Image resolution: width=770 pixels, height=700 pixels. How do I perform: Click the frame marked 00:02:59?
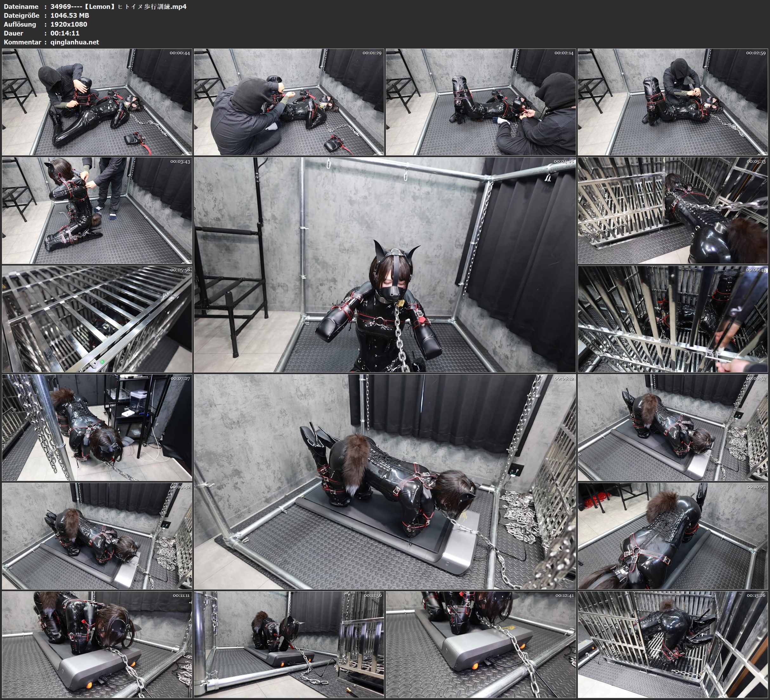tap(673, 102)
